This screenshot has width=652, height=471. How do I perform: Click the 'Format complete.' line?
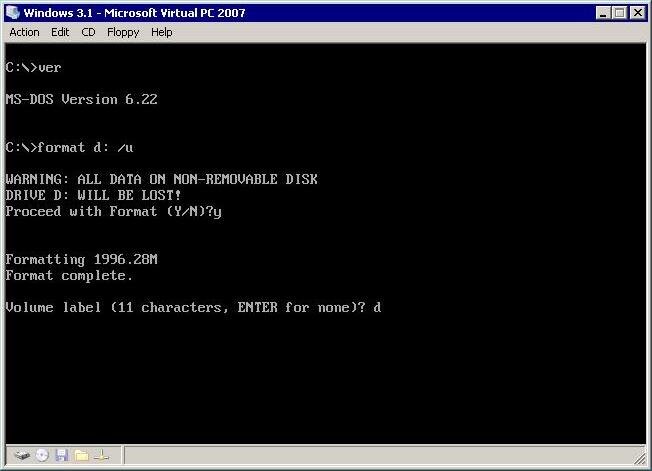pos(69,275)
